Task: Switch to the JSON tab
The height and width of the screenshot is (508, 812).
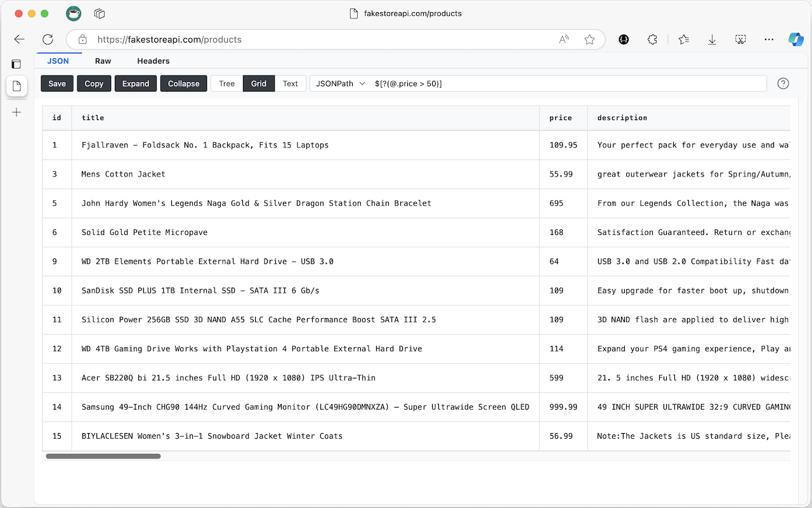Action: click(58, 61)
